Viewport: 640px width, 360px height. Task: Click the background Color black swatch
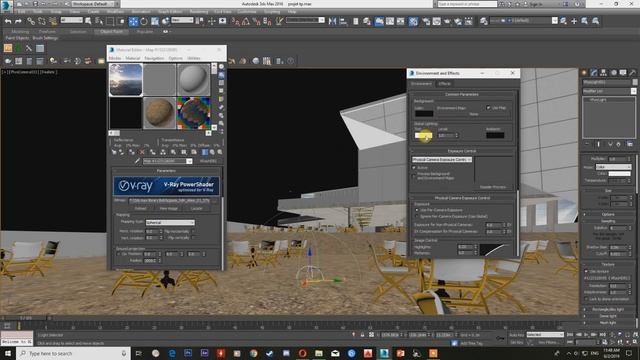[424, 113]
